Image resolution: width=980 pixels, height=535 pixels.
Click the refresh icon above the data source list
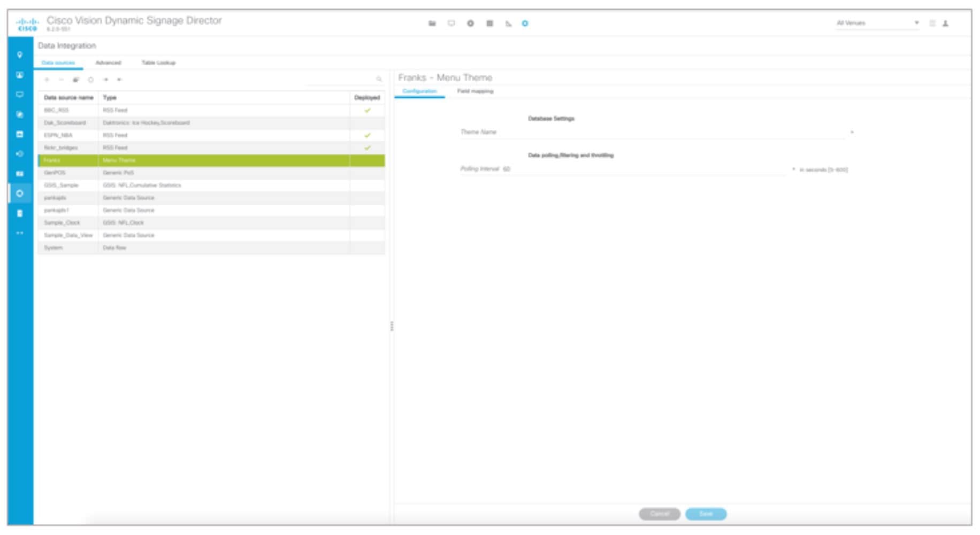(x=89, y=79)
